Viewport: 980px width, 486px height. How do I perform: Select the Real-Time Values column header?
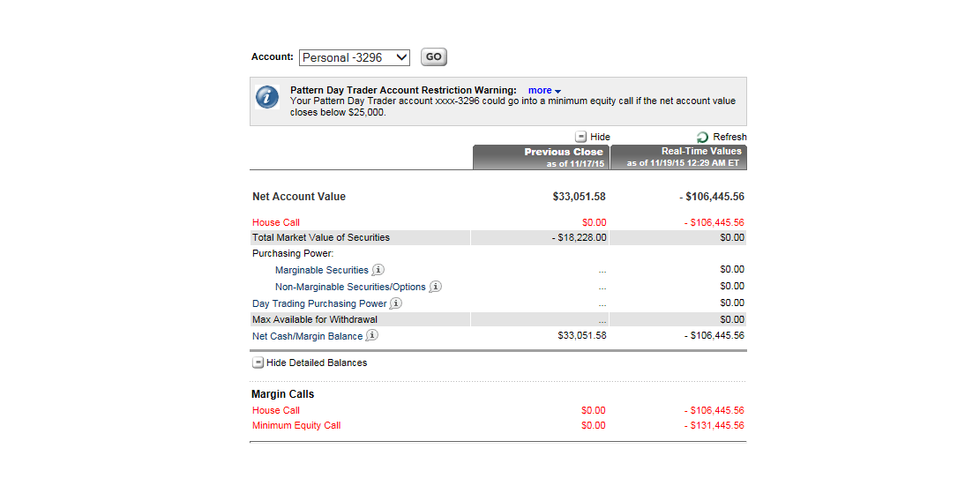point(678,157)
